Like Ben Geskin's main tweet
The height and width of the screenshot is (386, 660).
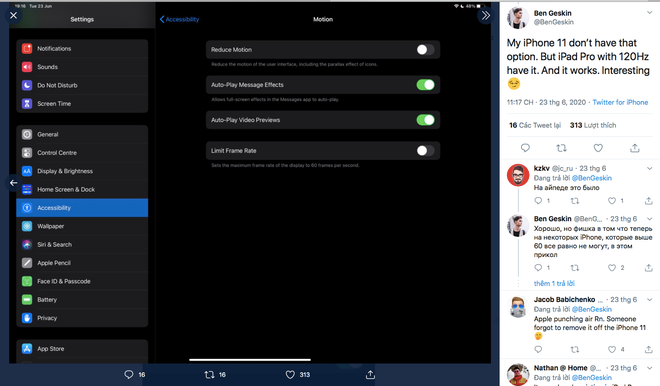(x=598, y=148)
